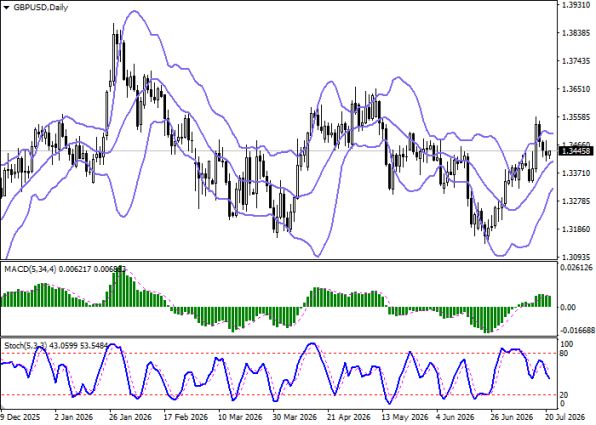The height and width of the screenshot is (425, 596).
Task: Select the 4 Jun 2026 date label
Action: pos(455,417)
